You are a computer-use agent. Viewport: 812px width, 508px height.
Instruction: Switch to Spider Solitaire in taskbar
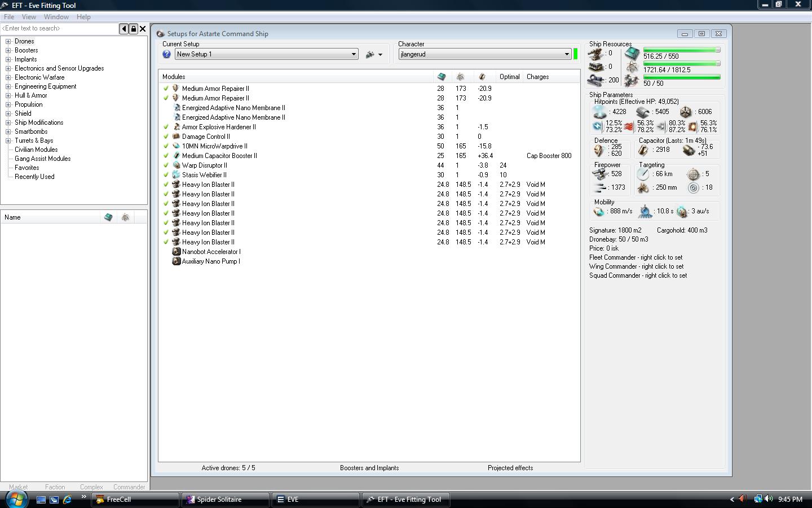[225, 500]
